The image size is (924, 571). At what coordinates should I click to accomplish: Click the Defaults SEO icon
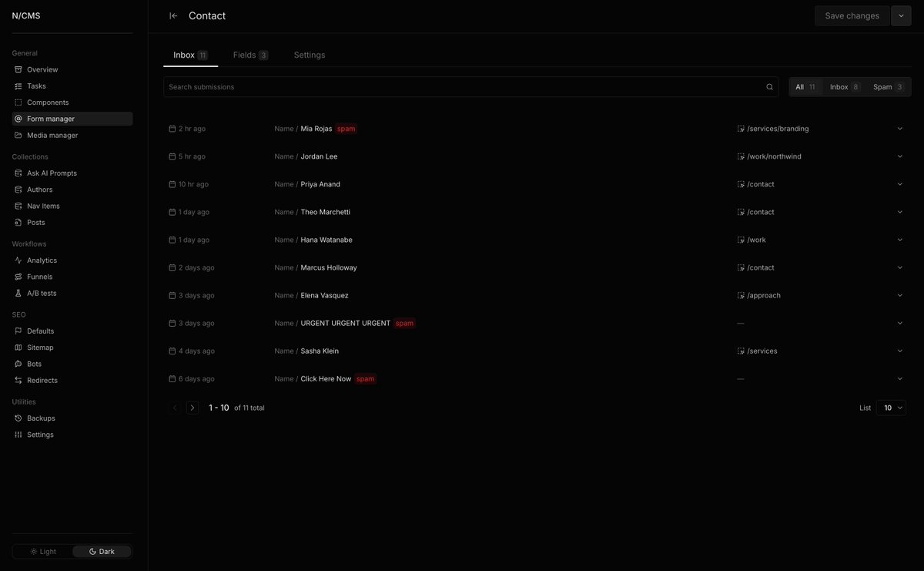(18, 331)
